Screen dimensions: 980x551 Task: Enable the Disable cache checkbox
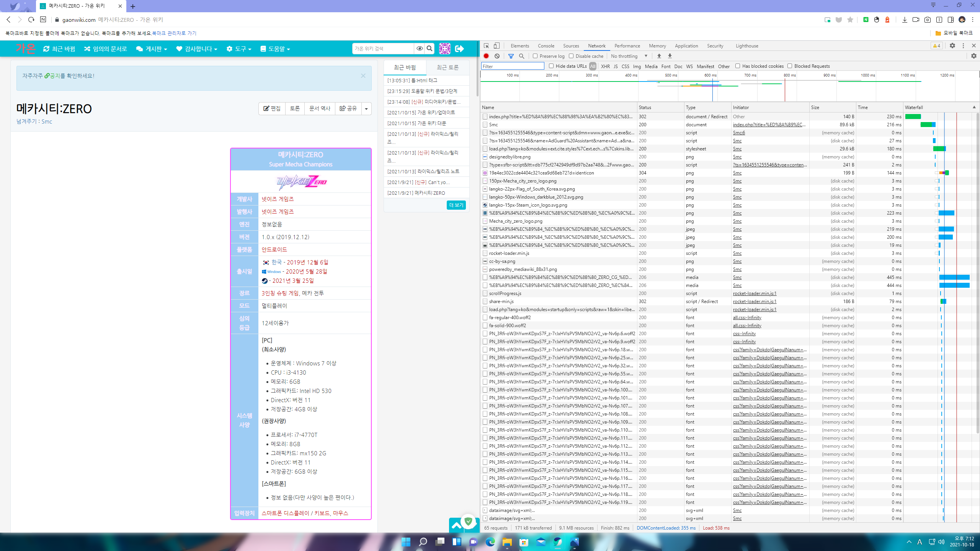click(571, 56)
